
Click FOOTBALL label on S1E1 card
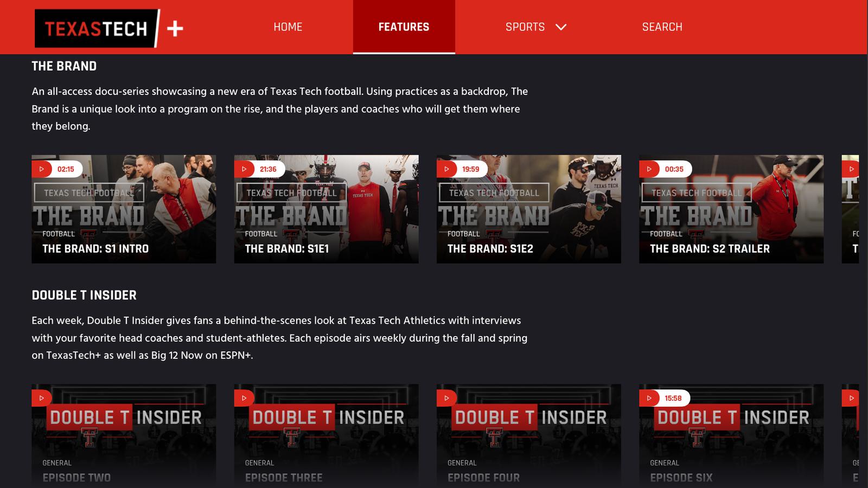(261, 234)
